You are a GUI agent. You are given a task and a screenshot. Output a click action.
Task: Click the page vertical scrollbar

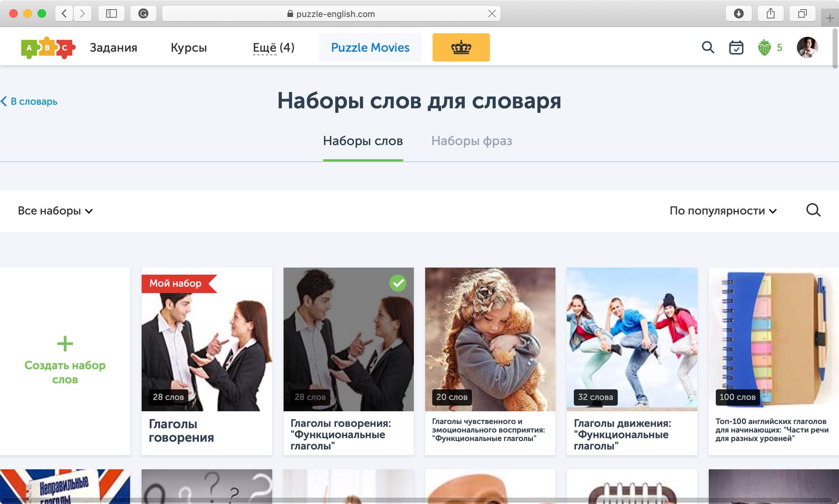click(x=835, y=49)
